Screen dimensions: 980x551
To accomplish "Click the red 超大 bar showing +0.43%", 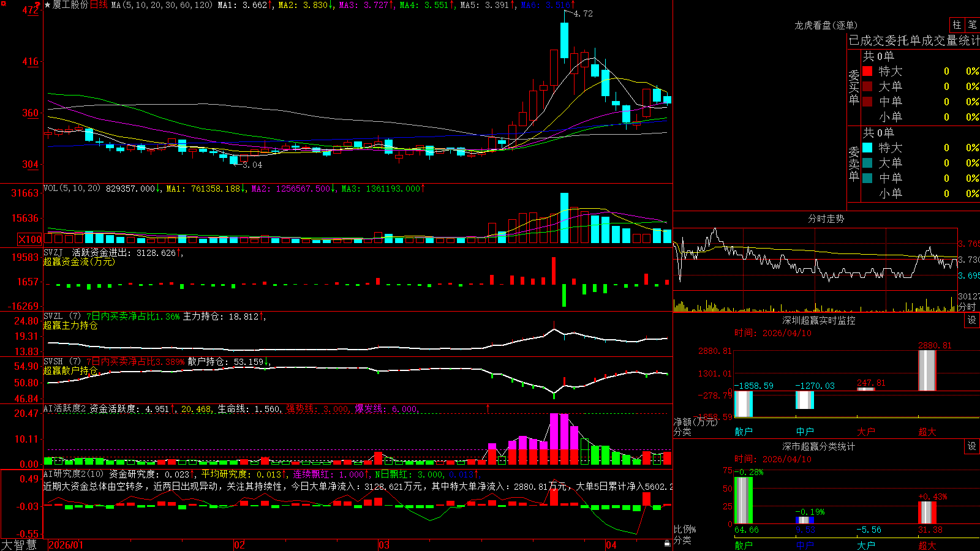I will coord(927,512).
